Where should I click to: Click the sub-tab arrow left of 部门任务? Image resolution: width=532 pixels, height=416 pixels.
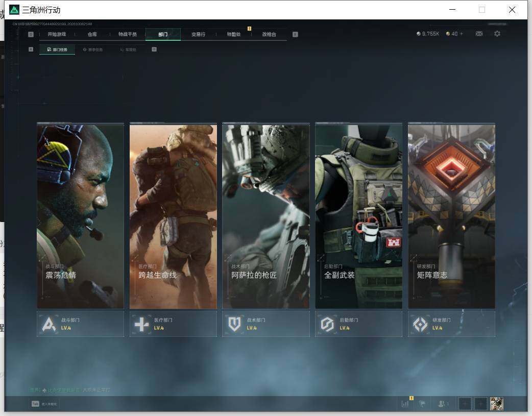pyautogui.click(x=31, y=49)
